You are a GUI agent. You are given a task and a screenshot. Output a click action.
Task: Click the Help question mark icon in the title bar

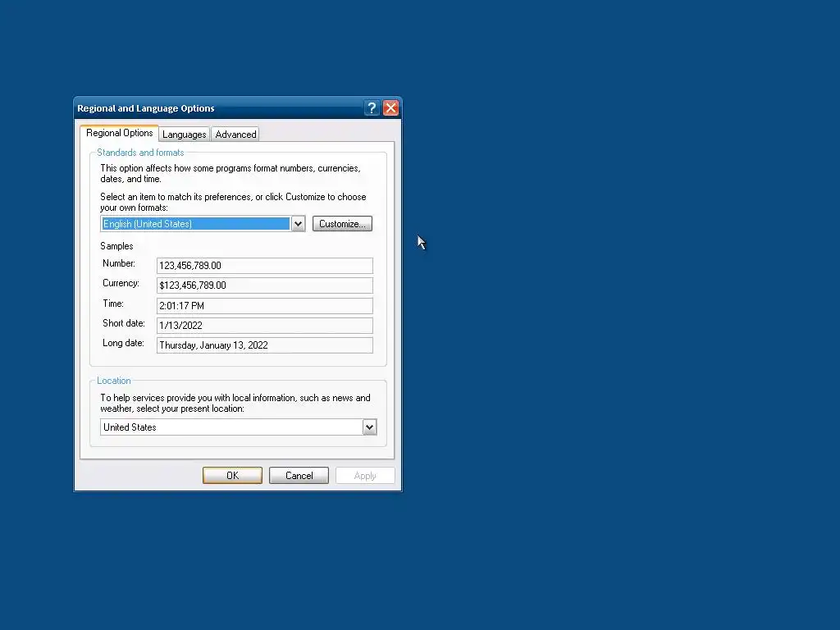point(372,108)
